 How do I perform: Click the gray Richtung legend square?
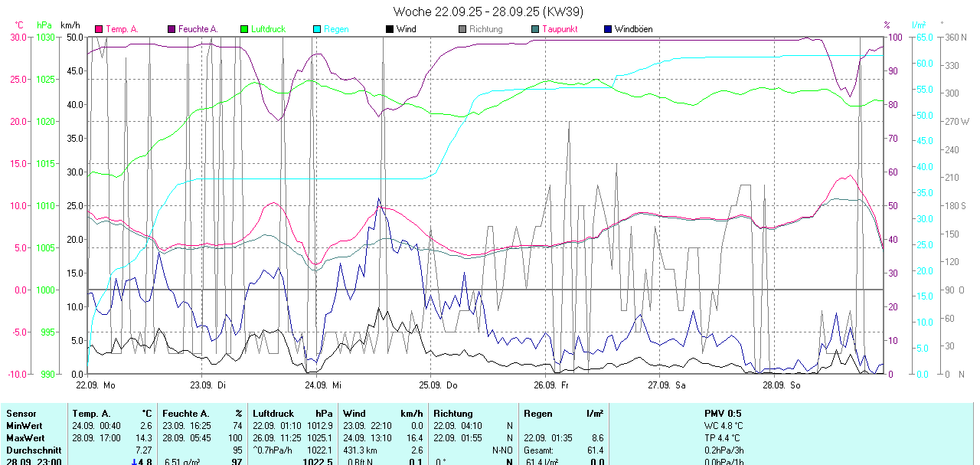coord(462,29)
